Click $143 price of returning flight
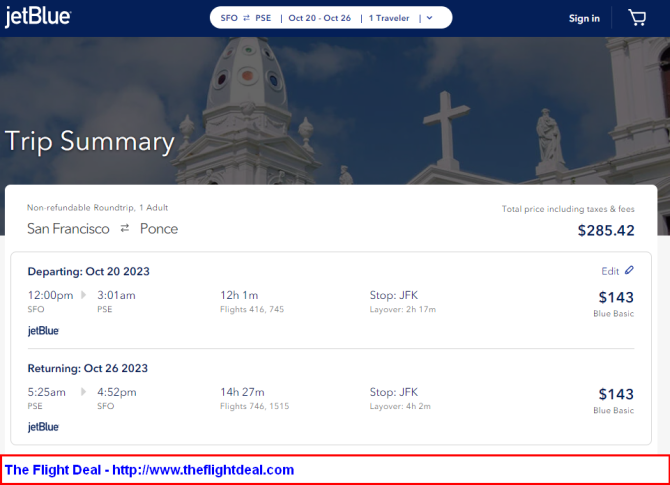Image resolution: width=670 pixels, height=485 pixels. (616, 394)
